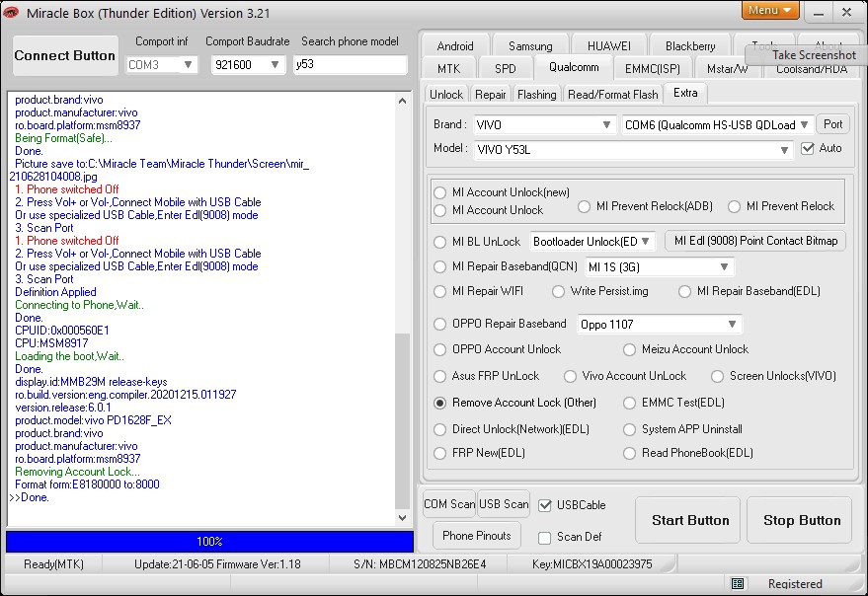Screen dimensions: 868x596
Task: Choose Meizu Account Unlock option
Action: (629, 349)
